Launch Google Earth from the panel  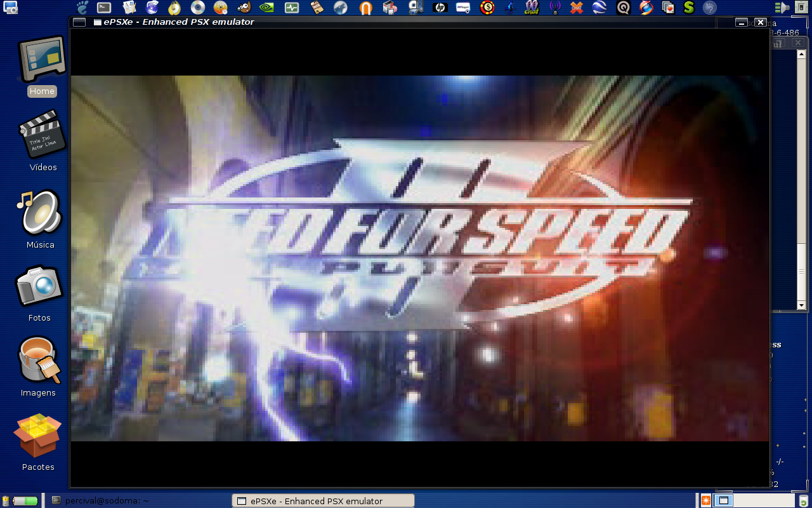tap(599, 8)
